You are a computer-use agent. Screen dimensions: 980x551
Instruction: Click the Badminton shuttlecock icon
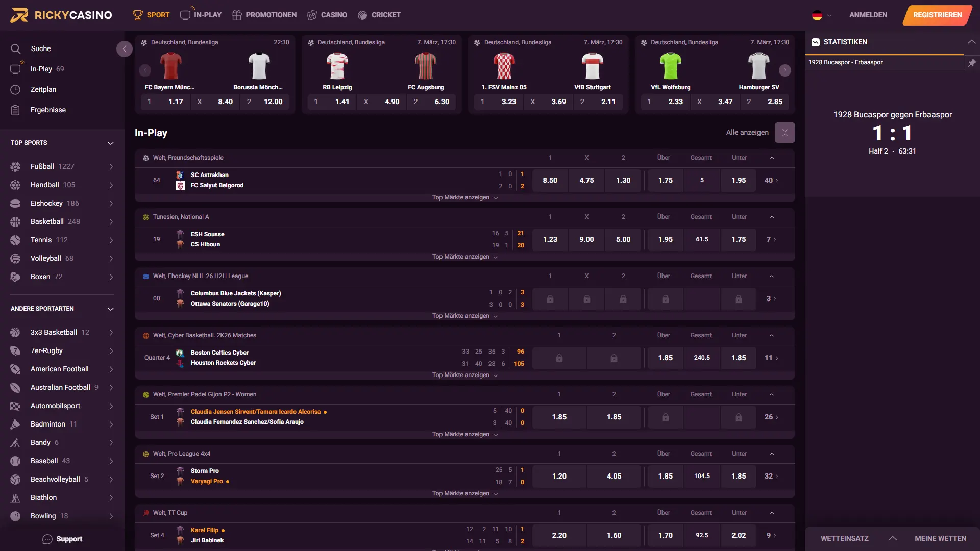click(x=16, y=424)
